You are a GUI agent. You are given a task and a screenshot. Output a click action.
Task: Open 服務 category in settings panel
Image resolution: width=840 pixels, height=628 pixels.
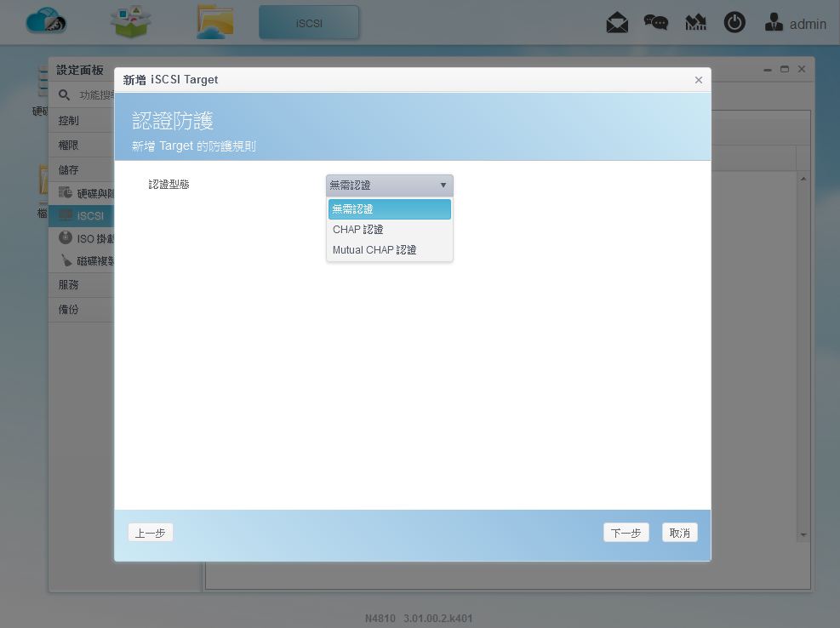pos(82,284)
